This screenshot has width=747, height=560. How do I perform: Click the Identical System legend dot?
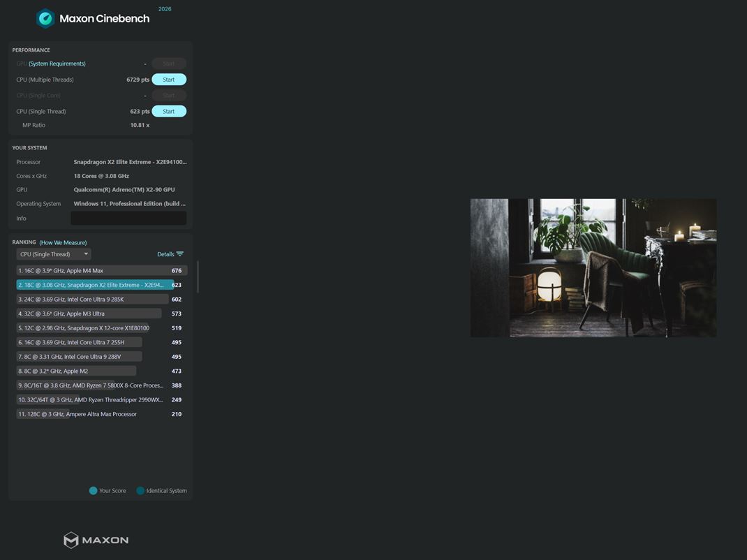coord(140,491)
